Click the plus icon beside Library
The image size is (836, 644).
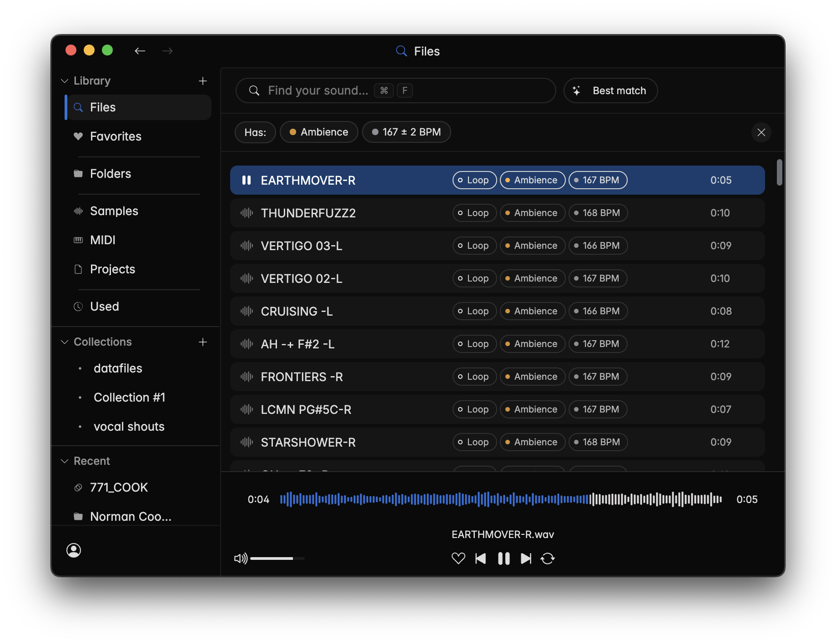(203, 81)
